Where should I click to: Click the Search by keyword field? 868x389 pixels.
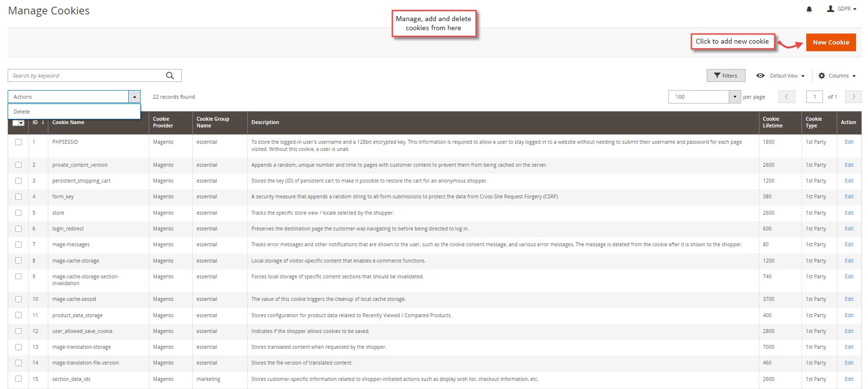(x=87, y=76)
